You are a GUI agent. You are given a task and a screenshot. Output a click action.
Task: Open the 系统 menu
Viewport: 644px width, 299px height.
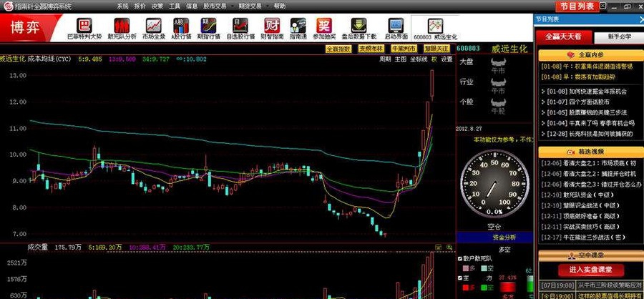click(122, 6)
